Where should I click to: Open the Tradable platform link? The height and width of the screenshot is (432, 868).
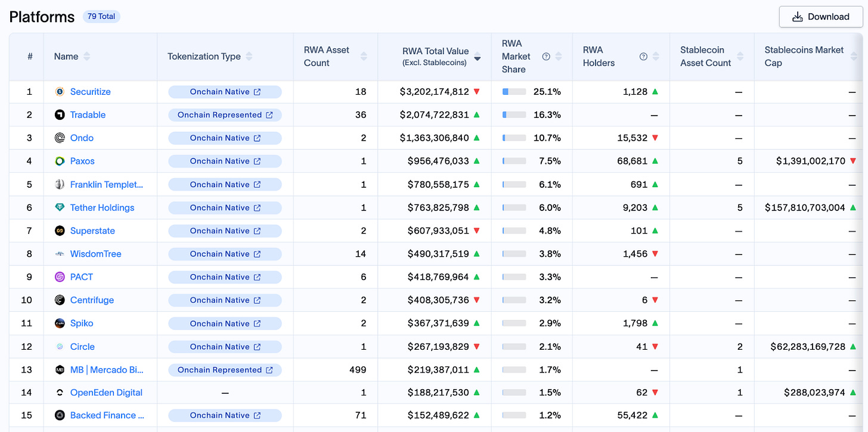point(88,115)
